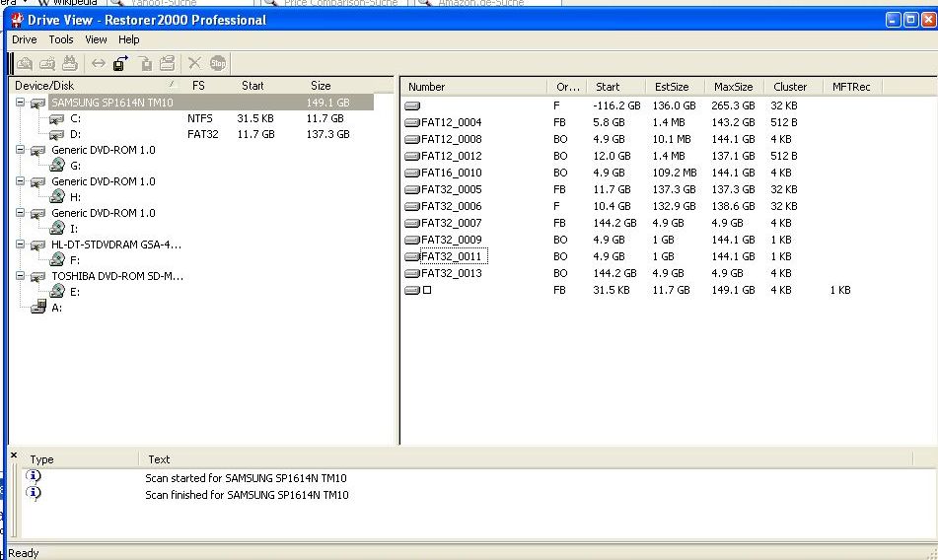Open the Drive menu
Image resolution: width=938 pixels, height=560 pixels.
point(25,39)
